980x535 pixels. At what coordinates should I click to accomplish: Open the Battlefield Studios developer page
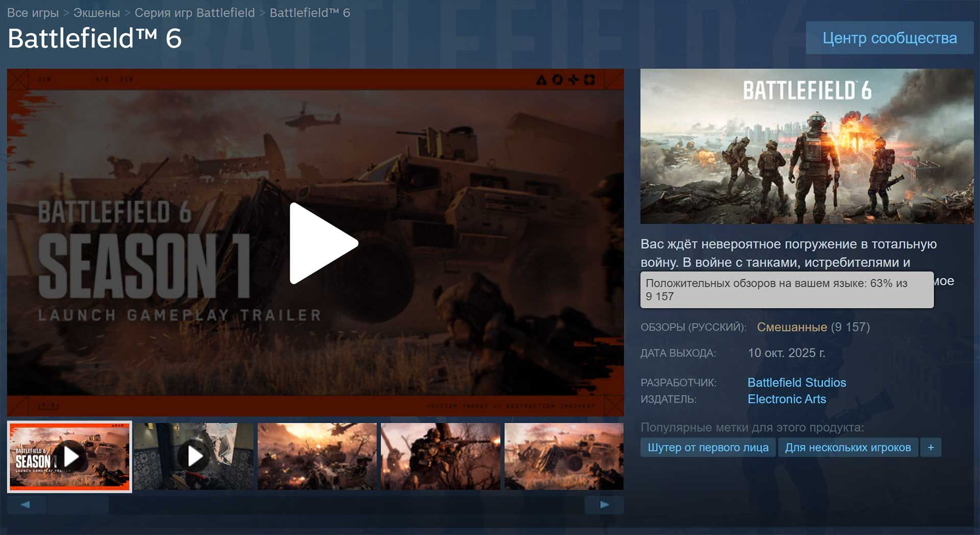[x=796, y=382]
